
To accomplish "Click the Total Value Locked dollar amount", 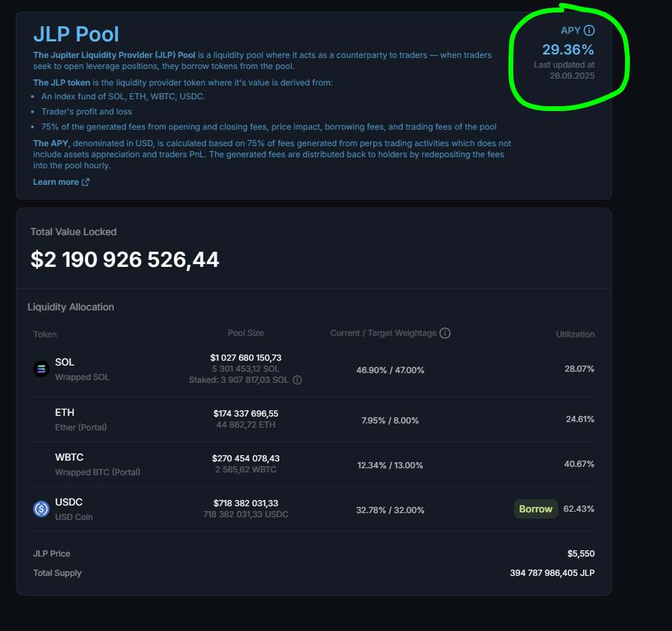I will click(125, 260).
